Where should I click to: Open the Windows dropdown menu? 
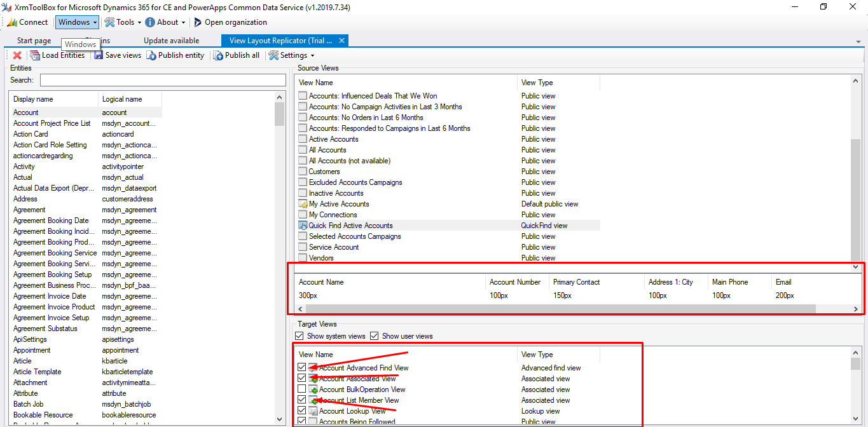click(x=77, y=22)
